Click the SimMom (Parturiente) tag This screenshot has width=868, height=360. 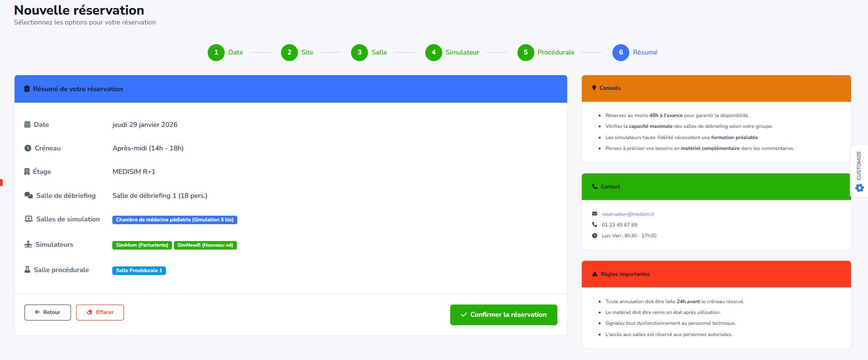click(x=142, y=245)
